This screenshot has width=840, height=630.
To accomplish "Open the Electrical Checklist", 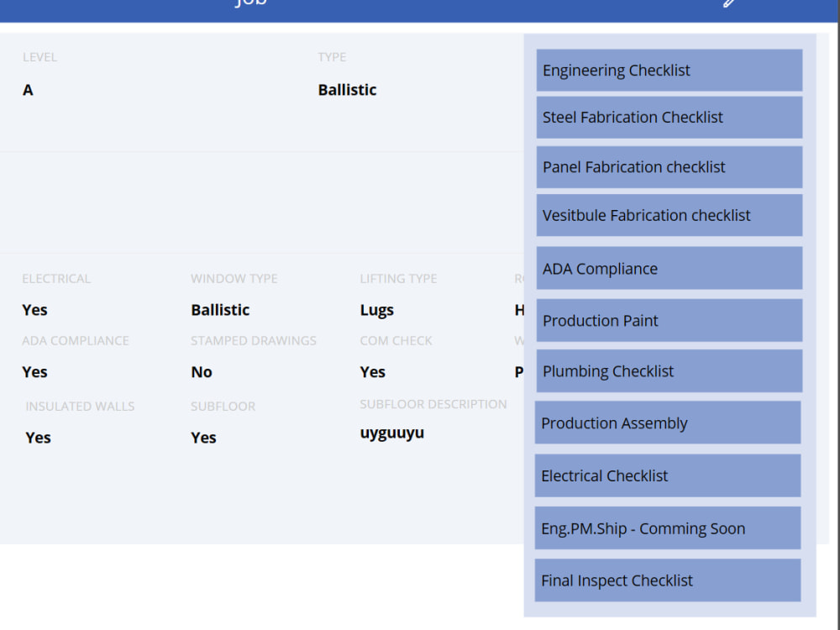I will click(667, 475).
